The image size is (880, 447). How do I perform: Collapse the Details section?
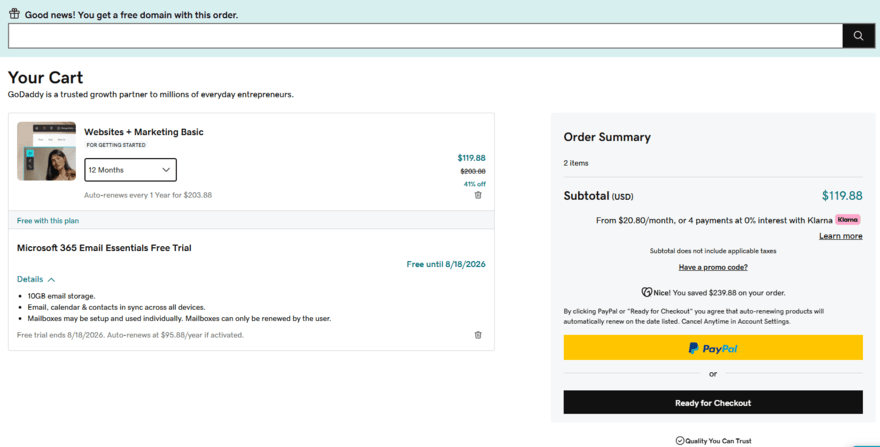tap(36, 279)
